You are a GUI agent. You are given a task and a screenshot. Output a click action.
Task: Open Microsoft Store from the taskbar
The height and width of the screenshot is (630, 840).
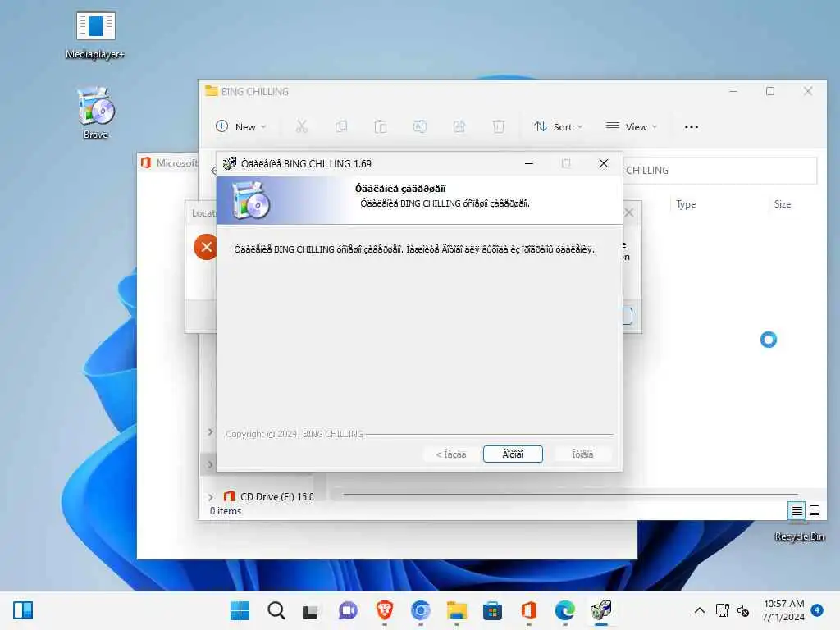pos(492,610)
